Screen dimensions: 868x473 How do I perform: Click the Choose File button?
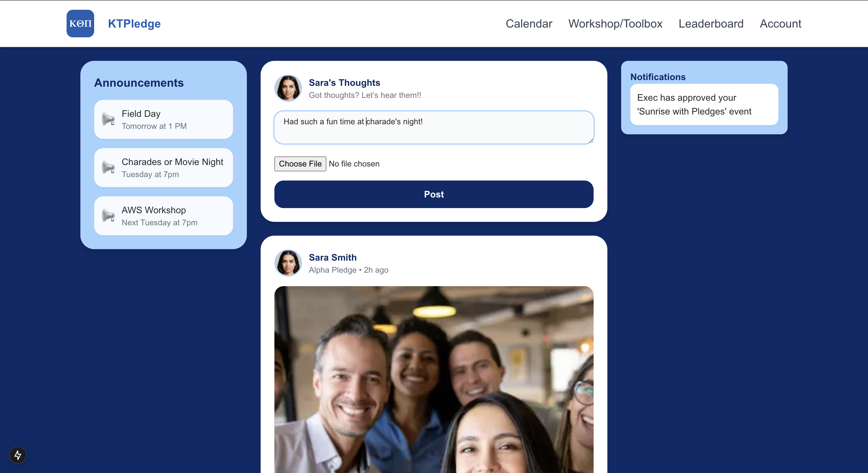coord(300,164)
